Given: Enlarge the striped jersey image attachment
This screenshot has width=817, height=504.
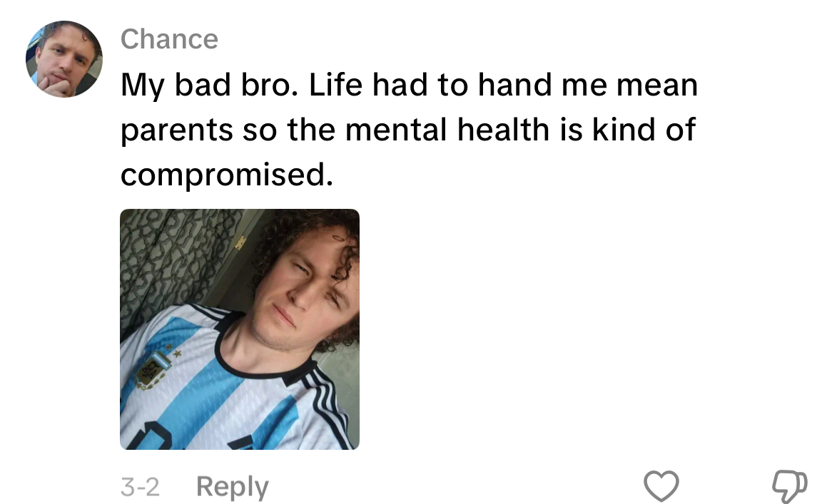Looking at the screenshot, I should (240, 329).
